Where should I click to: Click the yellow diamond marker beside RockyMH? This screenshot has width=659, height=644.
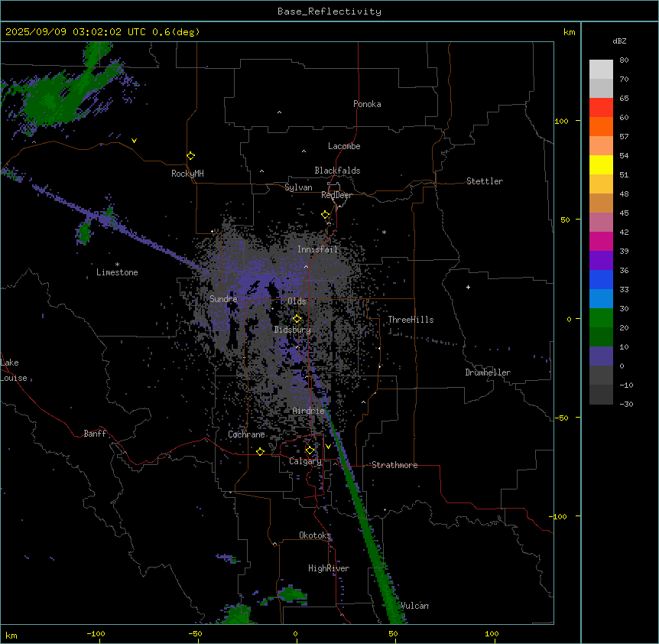(191, 156)
